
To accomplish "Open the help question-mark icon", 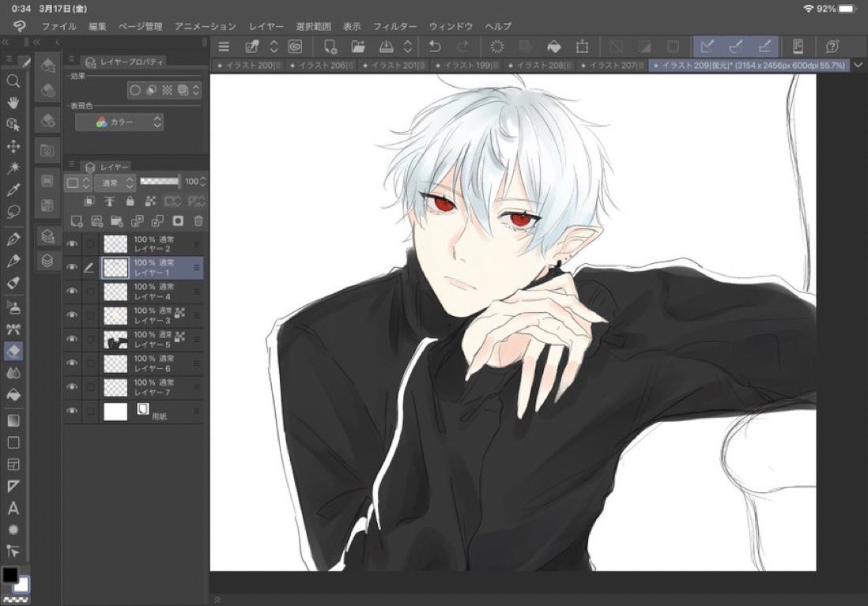I will point(832,47).
